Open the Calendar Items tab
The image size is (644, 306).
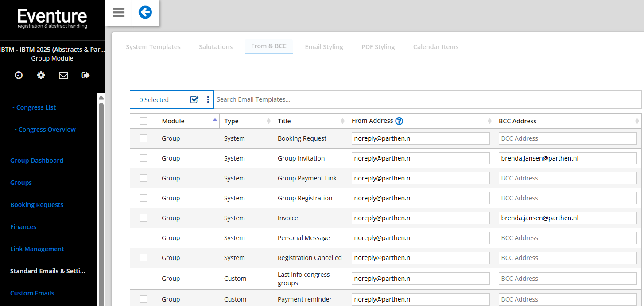pyautogui.click(x=436, y=47)
